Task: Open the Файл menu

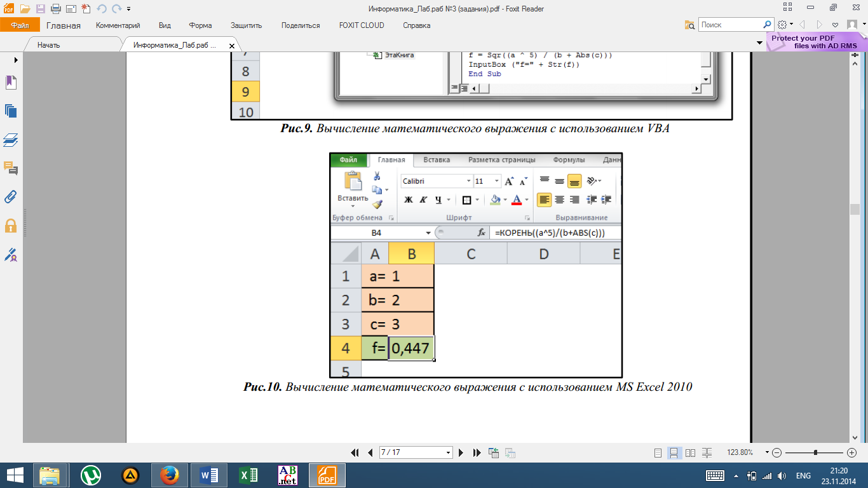Action: point(20,25)
